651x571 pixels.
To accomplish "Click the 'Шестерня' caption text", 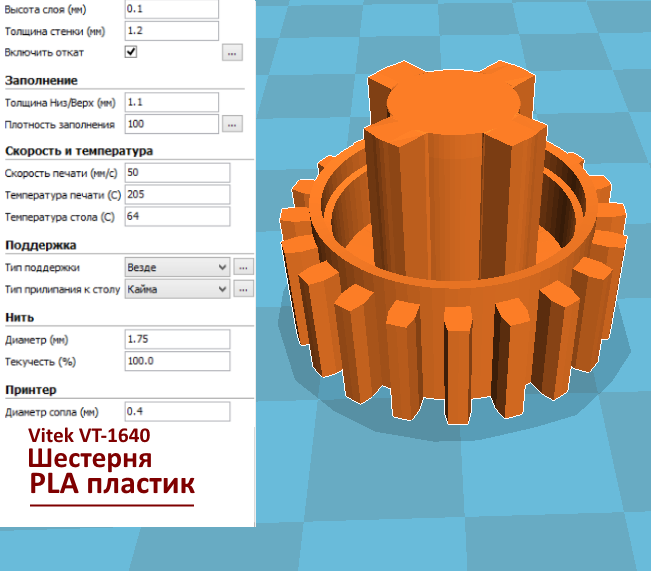I will (x=90, y=459).
